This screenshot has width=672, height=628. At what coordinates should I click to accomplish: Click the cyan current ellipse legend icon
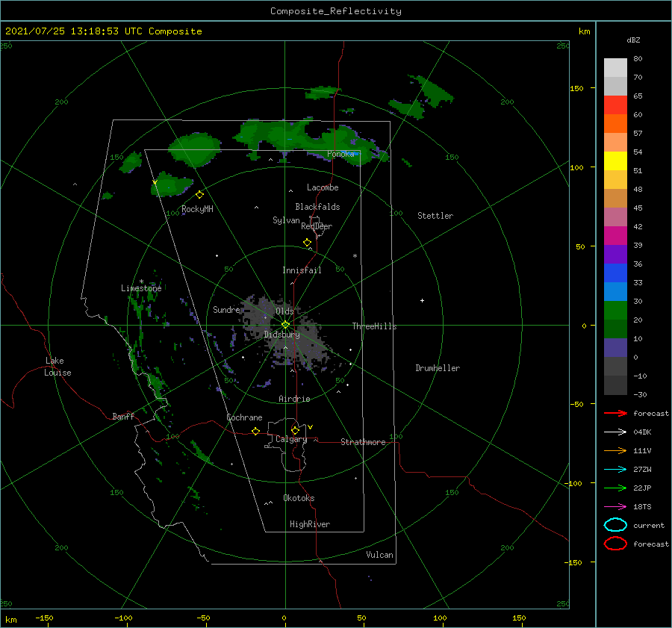pos(615,525)
